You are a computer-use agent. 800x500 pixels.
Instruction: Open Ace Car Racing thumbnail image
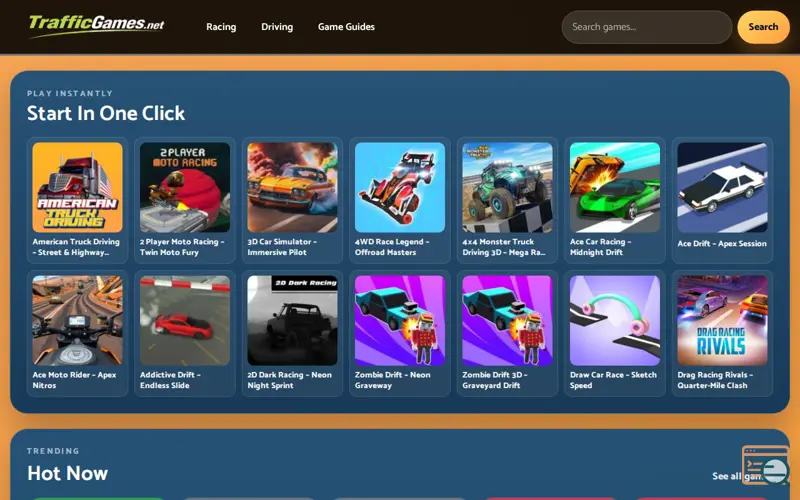(x=615, y=187)
